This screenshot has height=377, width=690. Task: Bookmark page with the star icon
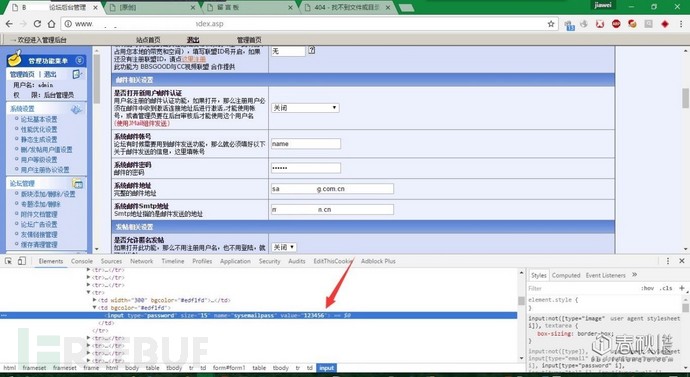pos(551,24)
